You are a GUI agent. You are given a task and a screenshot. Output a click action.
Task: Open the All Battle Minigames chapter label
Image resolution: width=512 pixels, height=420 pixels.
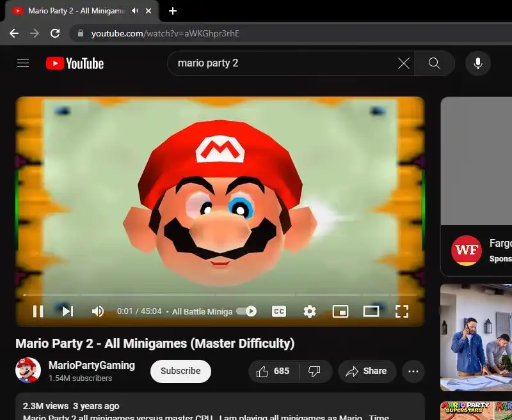click(x=202, y=312)
